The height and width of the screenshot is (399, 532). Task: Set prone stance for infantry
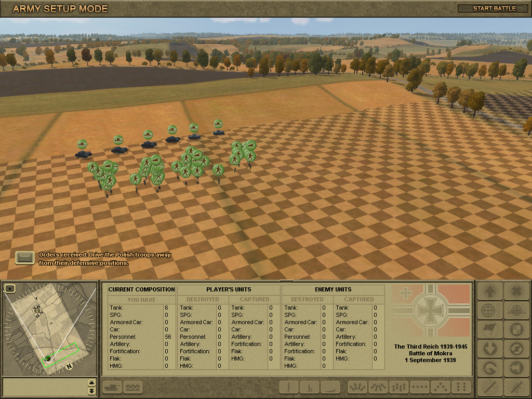tap(330, 387)
